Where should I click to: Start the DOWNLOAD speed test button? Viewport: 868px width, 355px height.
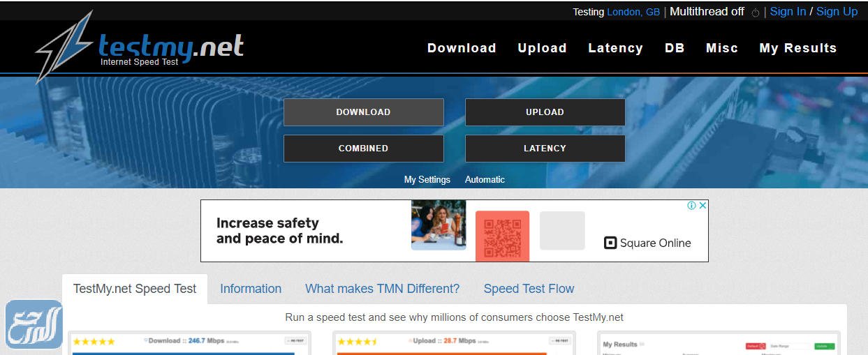363,112
